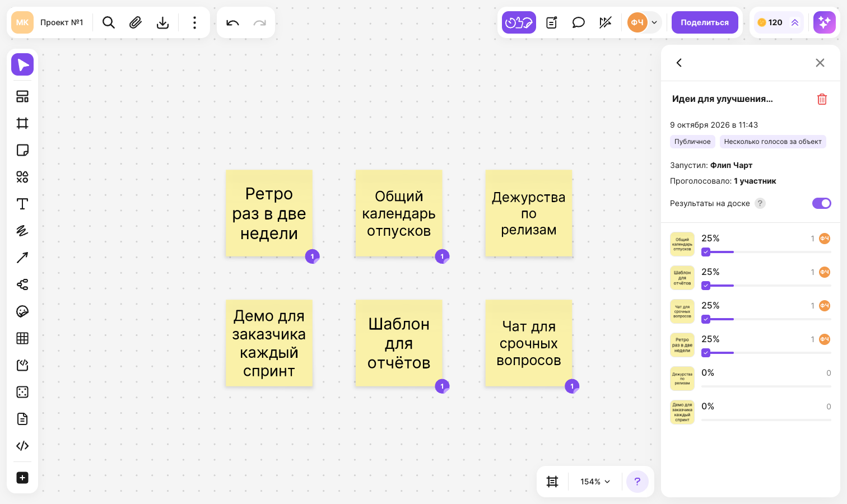Image resolution: width=847 pixels, height=504 pixels.
Task: Open the templates tool in left sidebar
Action: coord(22,96)
